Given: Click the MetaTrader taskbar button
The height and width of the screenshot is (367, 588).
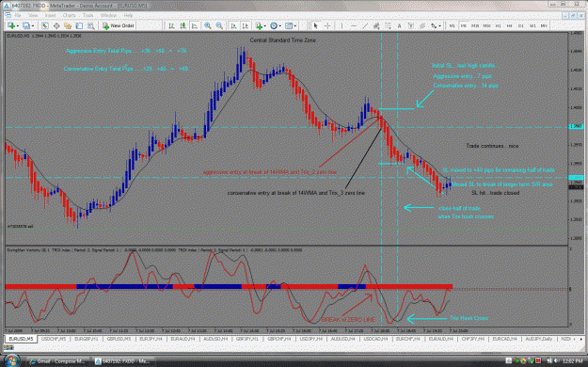Looking at the screenshot, I should pos(123,361).
